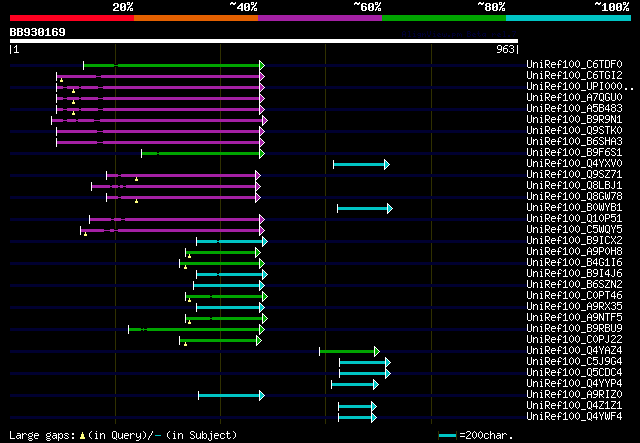640x443 pixels.
Task: Click label UniRef100_A9RIZ0
Action: pos(574,395)
